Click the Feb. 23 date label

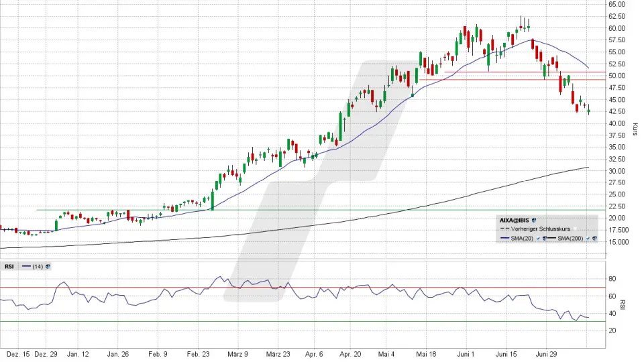coord(198,354)
